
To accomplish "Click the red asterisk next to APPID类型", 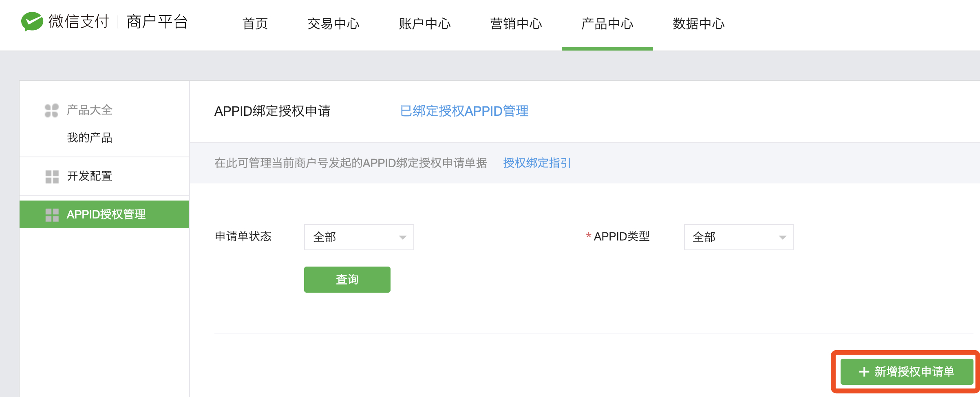I will pyautogui.click(x=587, y=236).
